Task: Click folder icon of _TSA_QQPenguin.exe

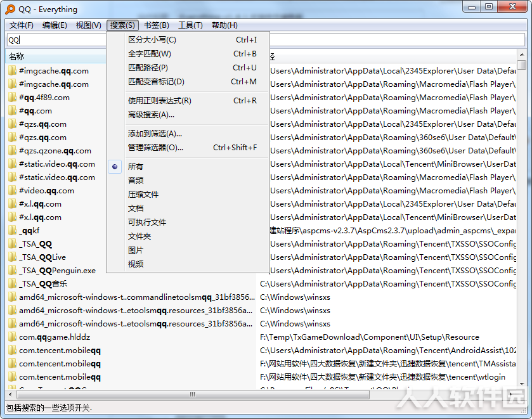Action: tap(12, 271)
